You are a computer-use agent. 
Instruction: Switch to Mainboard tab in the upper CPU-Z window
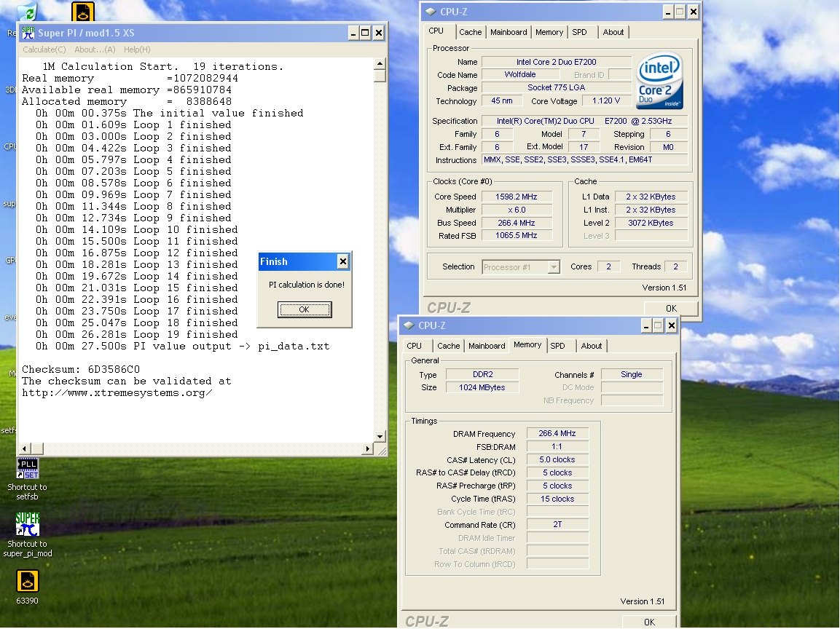pos(509,32)
